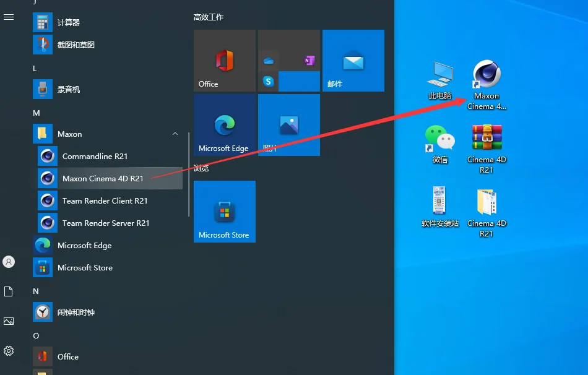The width and height of the screenshot is (588, 375).
Task: Launch Commandline R21 from Maxon folder
Action: click(x=110, y=156)
